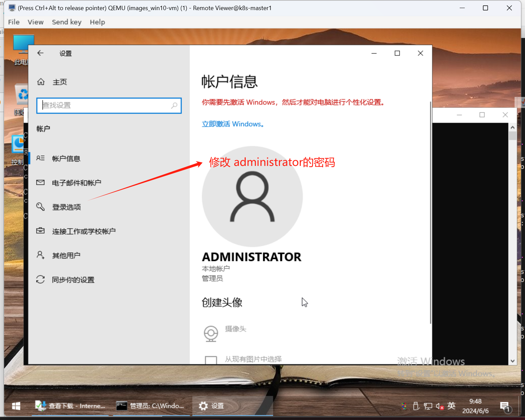
Task: Open the 控制 panel desktop icon
Action: pyautogui.click(x=17, y=150)
